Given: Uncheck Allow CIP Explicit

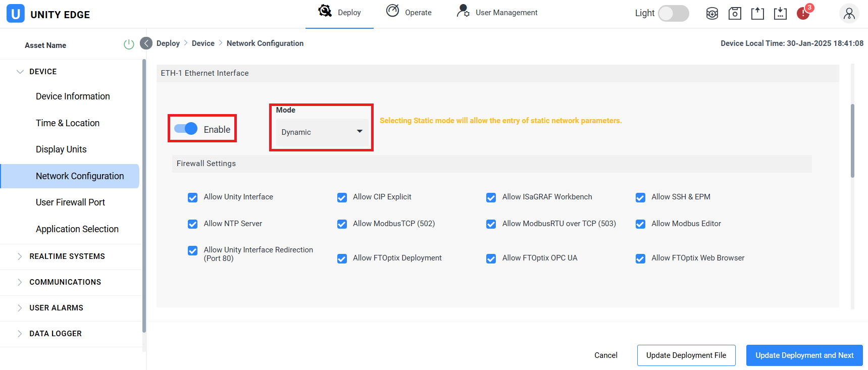Looking at the screenshot, I should click(342, 197).
